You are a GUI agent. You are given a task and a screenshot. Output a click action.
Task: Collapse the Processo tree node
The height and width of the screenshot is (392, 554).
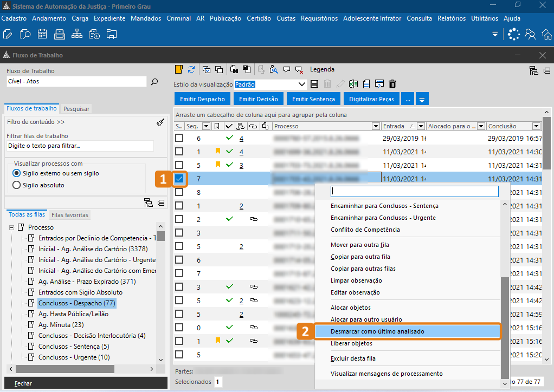[12, 227]
